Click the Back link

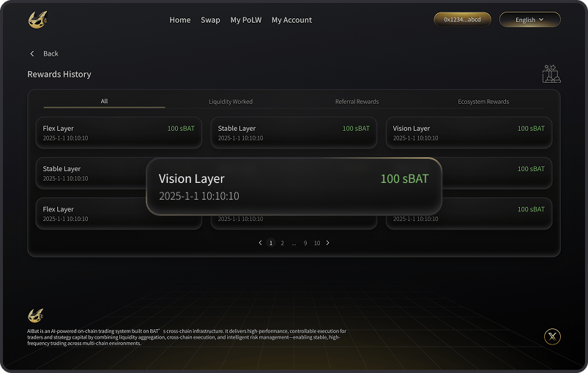tap(51, 54)
